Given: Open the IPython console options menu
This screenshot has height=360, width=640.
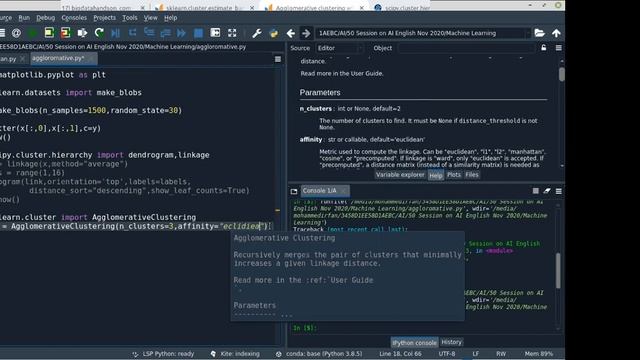Looking at the screenshot, I should (x=558, y=191).
